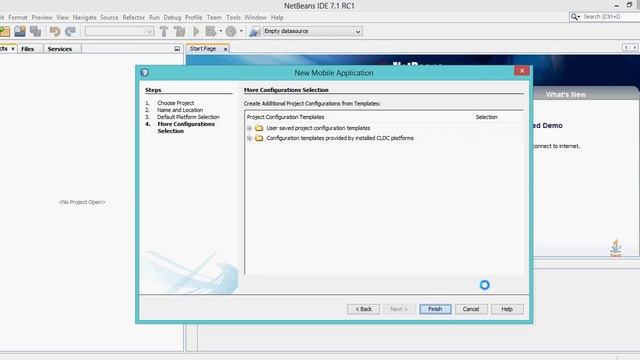Click step 'Choose Project' in Steps list
This screenshot has height=360, width=640.
point(176,103)
